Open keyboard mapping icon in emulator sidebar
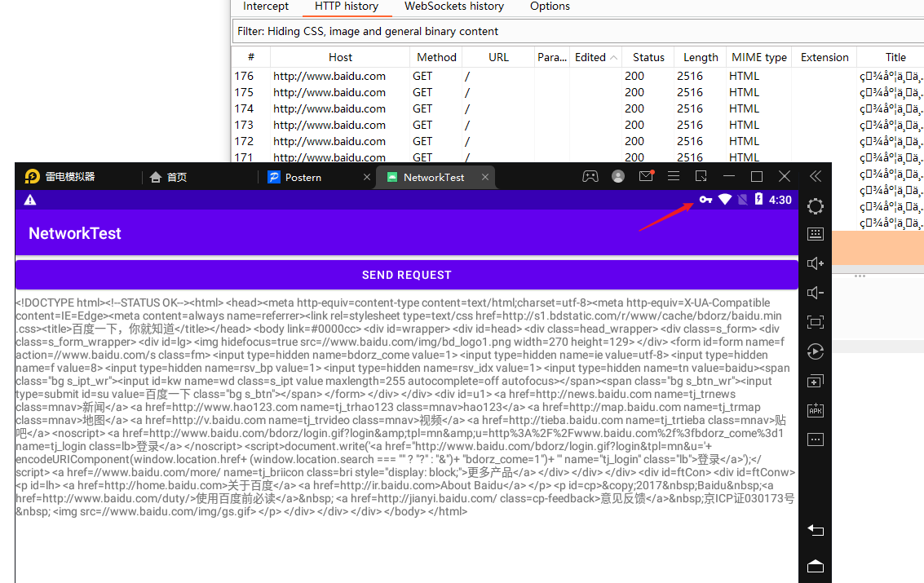 tap(815, 234)
